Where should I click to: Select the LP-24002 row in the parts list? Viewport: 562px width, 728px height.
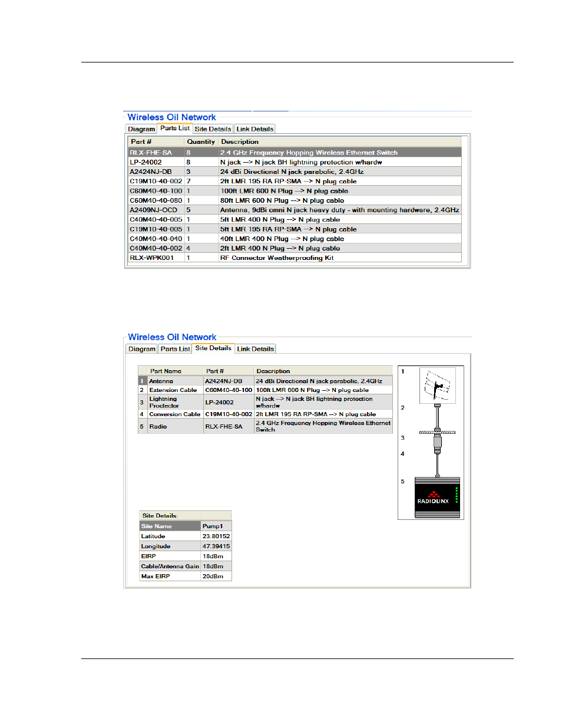point(295,162)
